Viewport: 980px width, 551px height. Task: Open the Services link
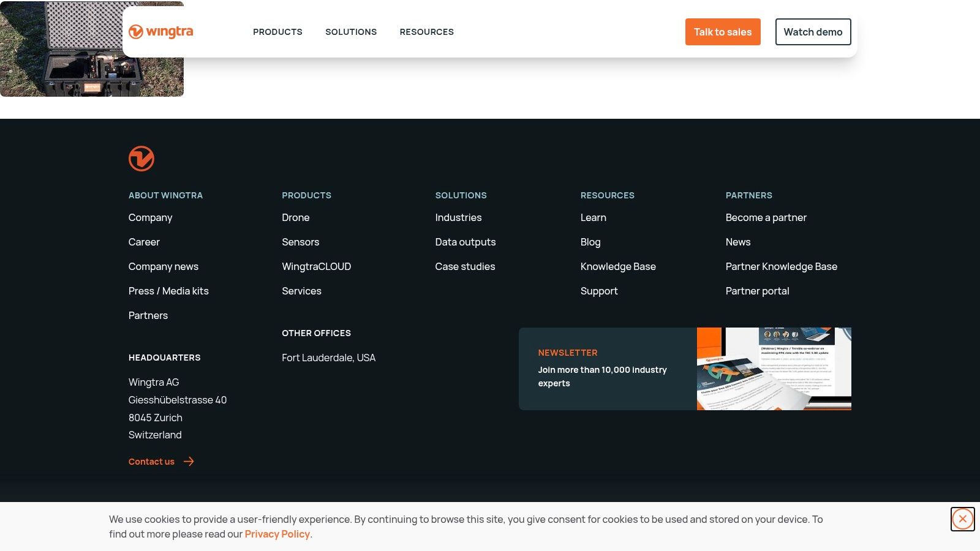pos(301,291)
